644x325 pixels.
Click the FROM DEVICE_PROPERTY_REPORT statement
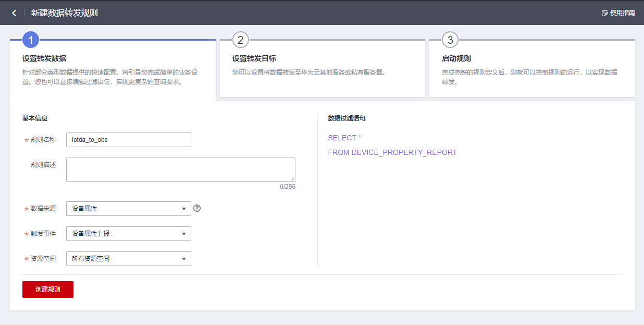click(392, 152)
